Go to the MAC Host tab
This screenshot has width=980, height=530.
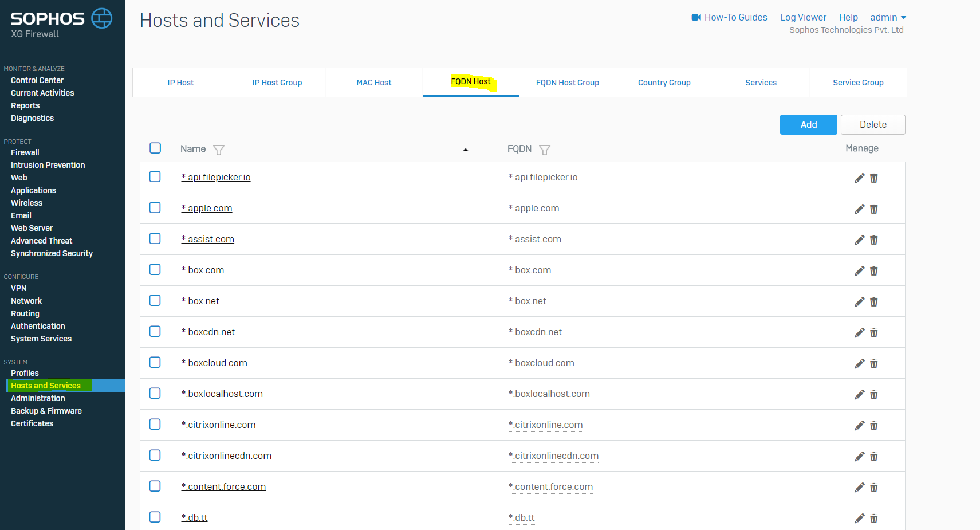tap(374, 83)
